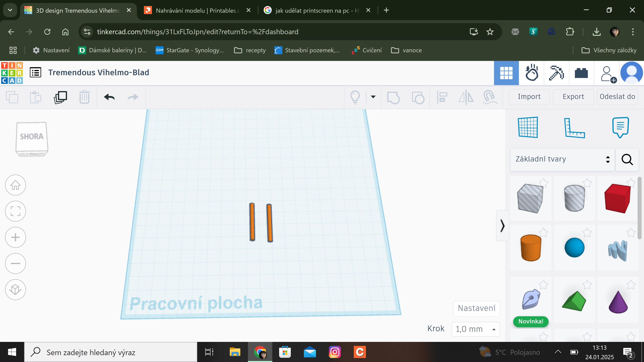Screen dimensions: 644x362
Task: Open the Základní tvary shapes dropdown
Action: click(562, 159)
